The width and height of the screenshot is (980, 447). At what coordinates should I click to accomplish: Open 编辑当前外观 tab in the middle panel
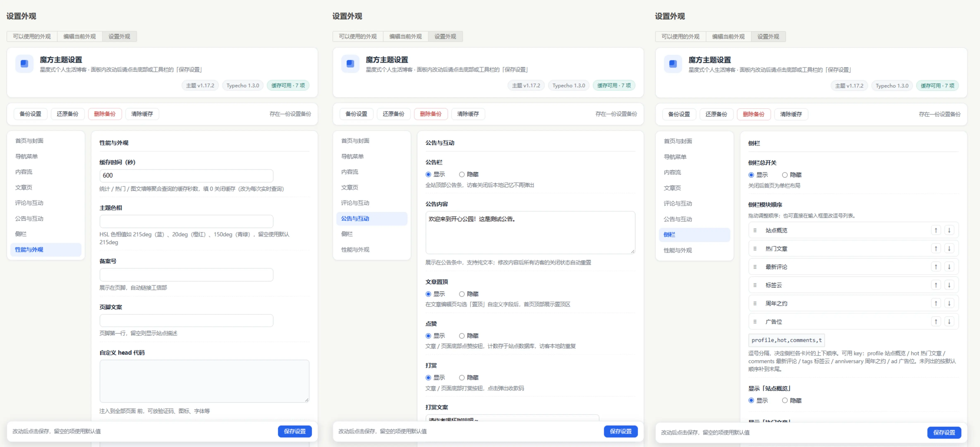click(406, 37)
